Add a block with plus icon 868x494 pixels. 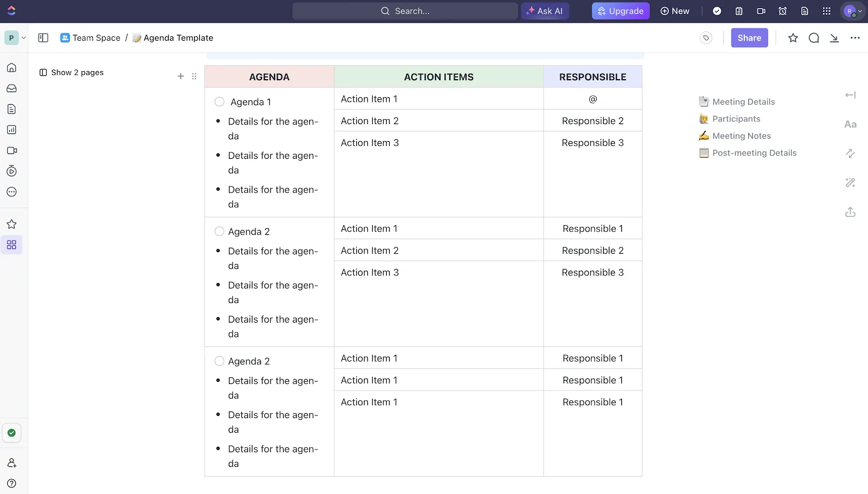[181, 76]
